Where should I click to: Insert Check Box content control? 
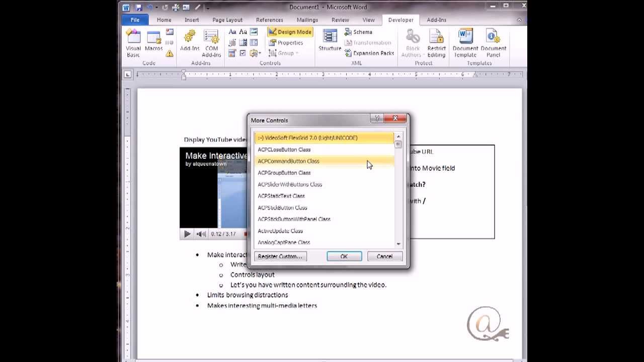click(x=243, y=53)
